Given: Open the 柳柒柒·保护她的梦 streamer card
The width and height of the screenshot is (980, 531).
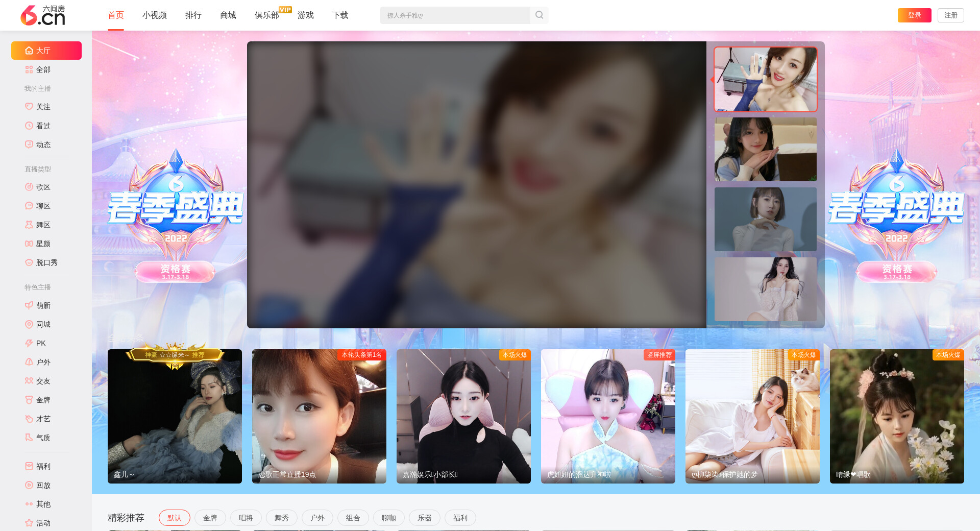Looking at the screenshot, I should coord(752,416).
